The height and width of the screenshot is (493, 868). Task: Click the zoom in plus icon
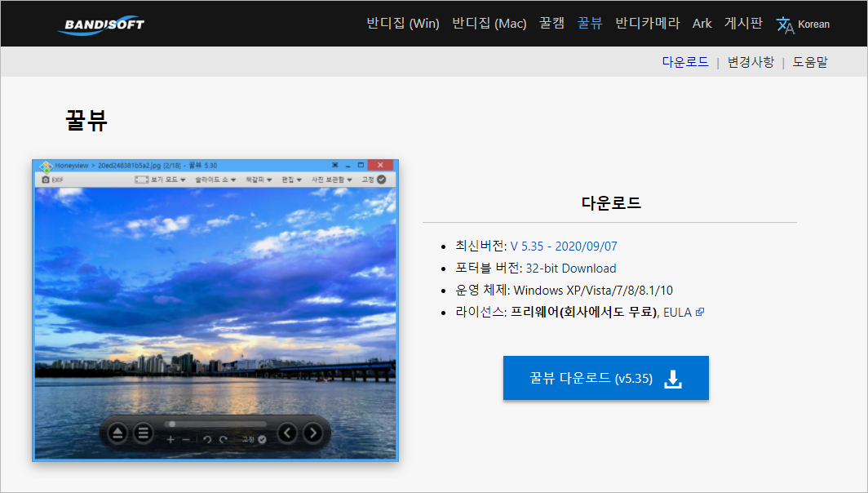pos(170,439)
